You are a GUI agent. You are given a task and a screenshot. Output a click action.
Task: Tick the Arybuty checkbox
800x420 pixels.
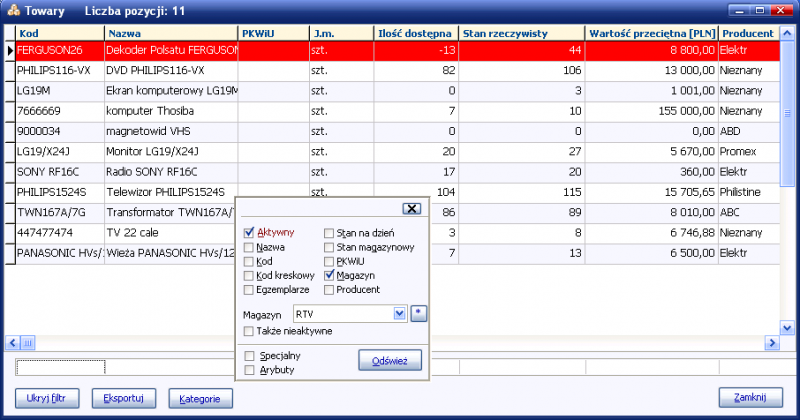pos(249,370)
